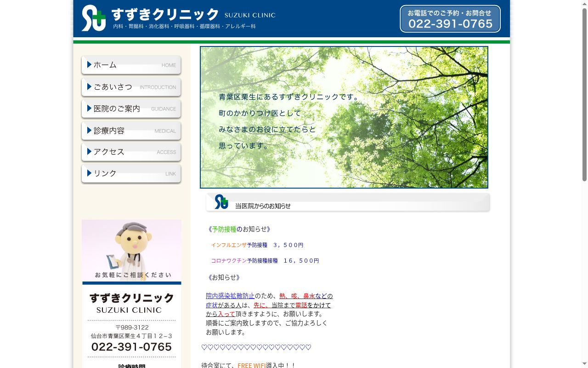
Task: Click the 当医院からのお知らせ heading
Action: (x=263, y=206)
